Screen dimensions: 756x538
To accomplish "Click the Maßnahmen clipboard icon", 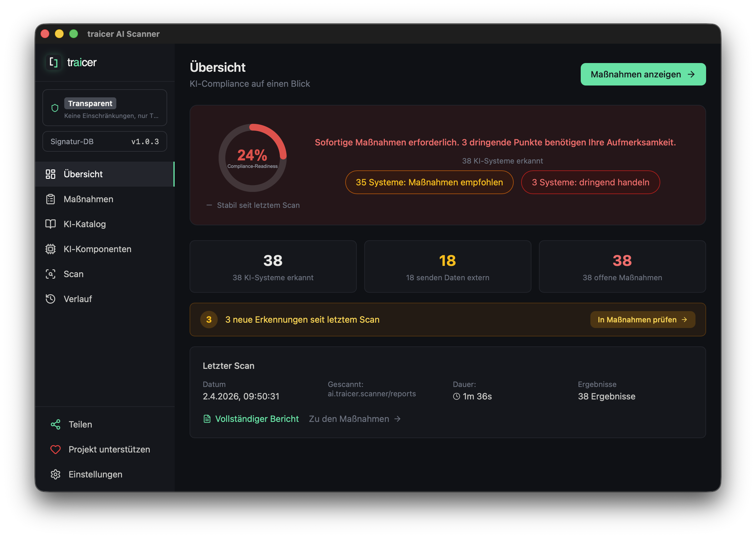I will click(50, 199).
